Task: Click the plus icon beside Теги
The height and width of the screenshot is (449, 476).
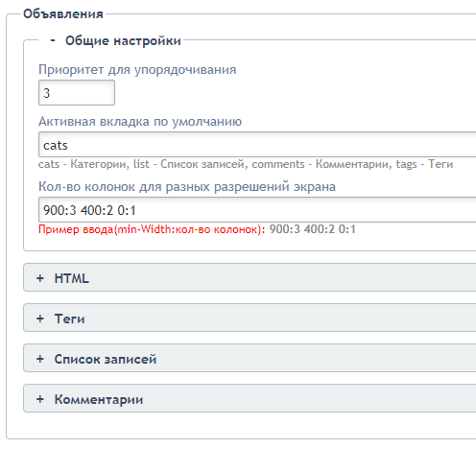Action: pyautogui.click(x=40, y=319)
